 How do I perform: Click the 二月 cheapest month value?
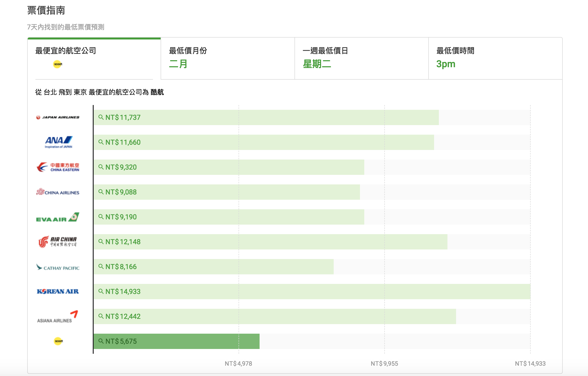(178, 64)
